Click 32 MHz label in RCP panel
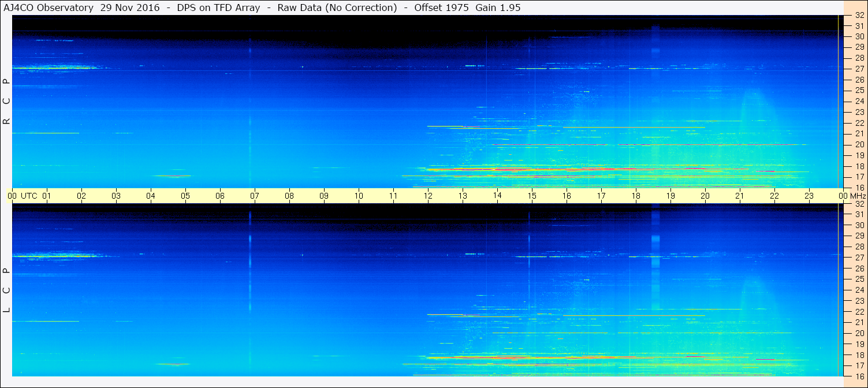This screenshot has width=868, height=388. [x=859, y=16]
